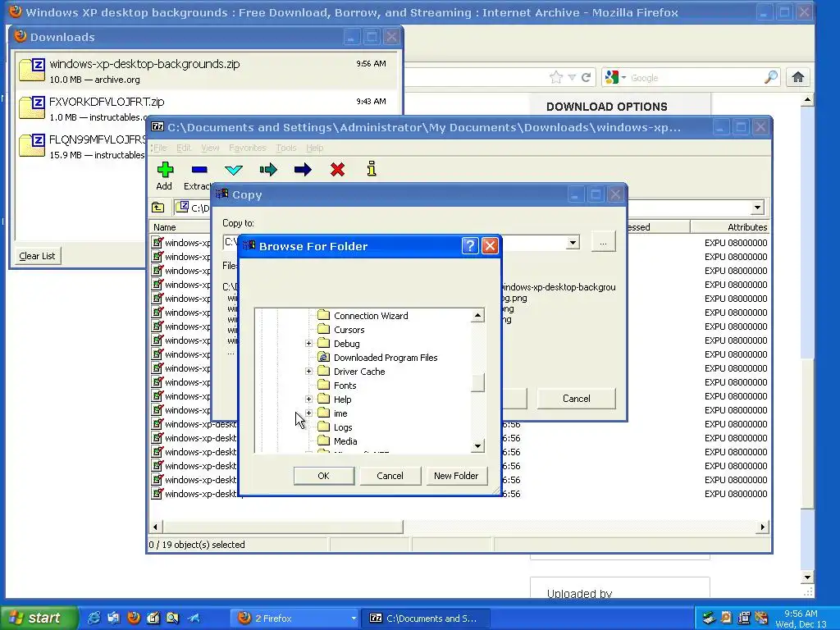Click the folder tree scrollbar thumb

(477, 382)
